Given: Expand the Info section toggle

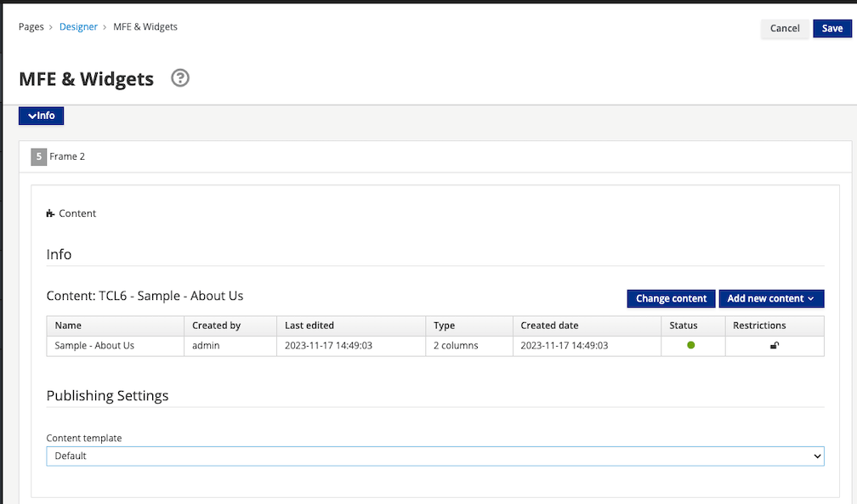Looking at the screenshot, I should pyautogui.click(x=42, y=116).
